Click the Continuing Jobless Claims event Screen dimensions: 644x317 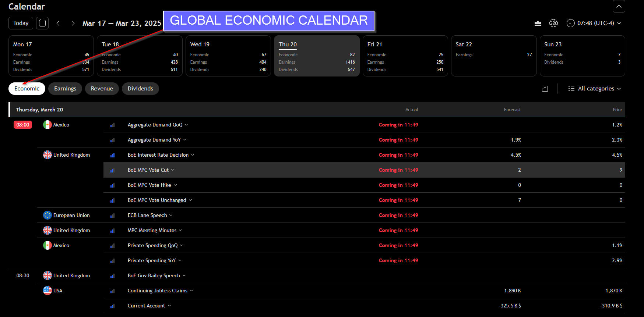[158, 291]
